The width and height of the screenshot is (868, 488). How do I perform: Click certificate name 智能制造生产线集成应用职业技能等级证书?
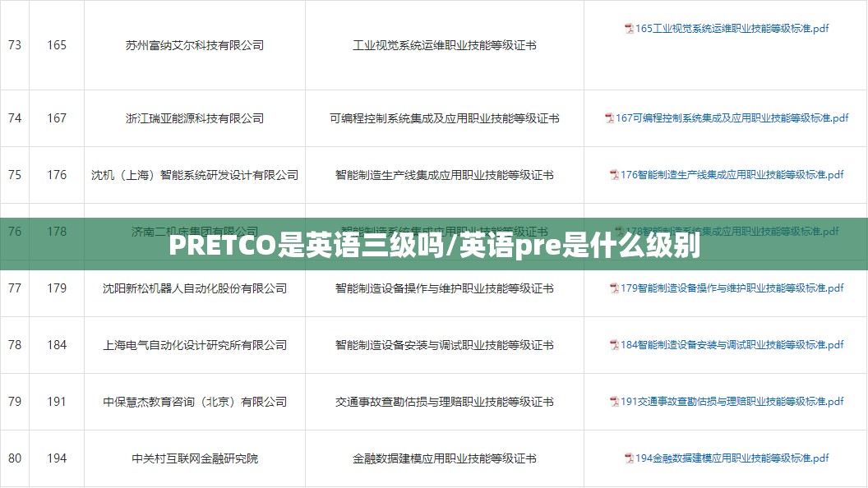pos(445,175)
